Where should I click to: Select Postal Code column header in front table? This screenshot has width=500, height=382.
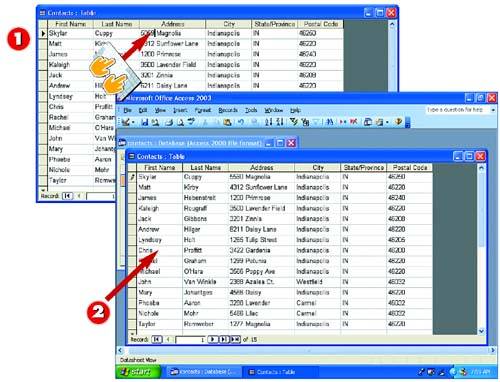coord(410,168)
